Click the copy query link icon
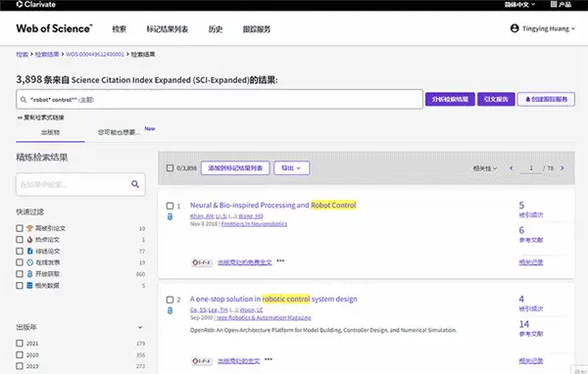 coord(20,117)
